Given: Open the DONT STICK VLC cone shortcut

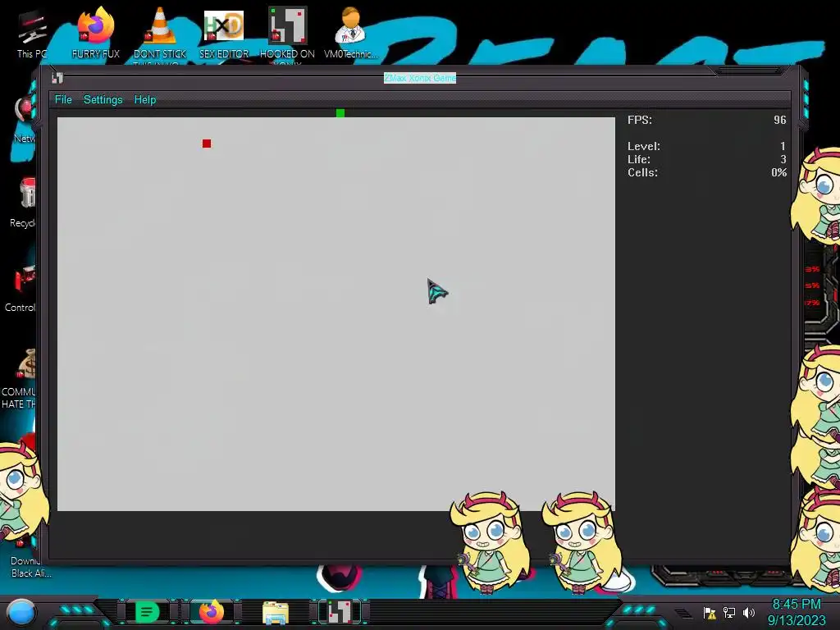Looking at the screenshot, I should 160,33.
